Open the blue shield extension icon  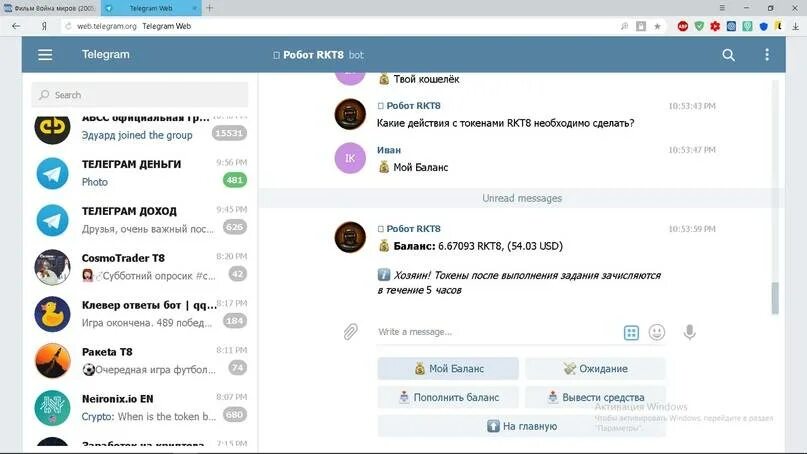pyautogui.click(x=763, y=26)
